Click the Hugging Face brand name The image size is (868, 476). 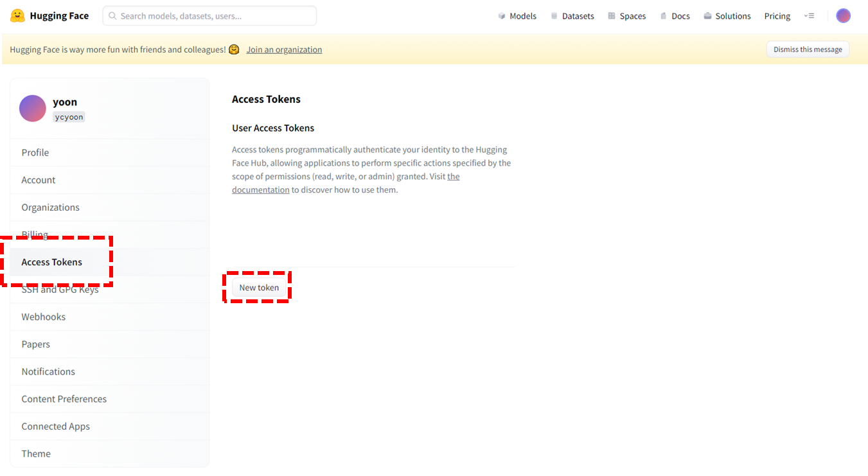pyautogui.click(x=59, y=16)
